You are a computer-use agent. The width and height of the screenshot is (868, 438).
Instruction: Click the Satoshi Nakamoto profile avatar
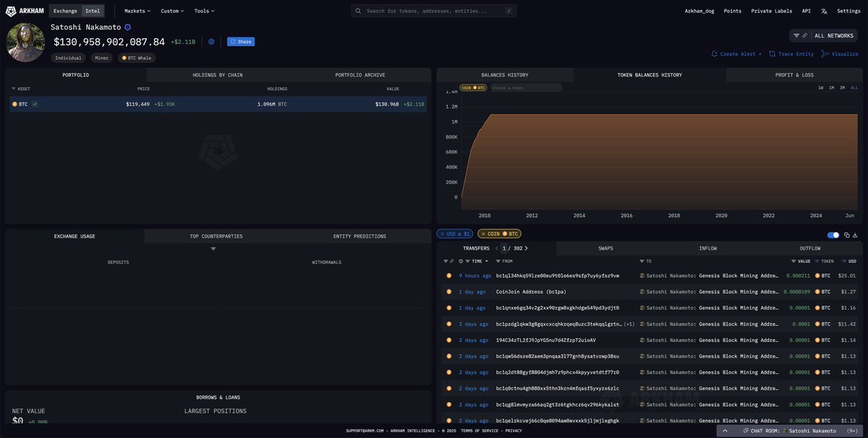tap(26, 42)
